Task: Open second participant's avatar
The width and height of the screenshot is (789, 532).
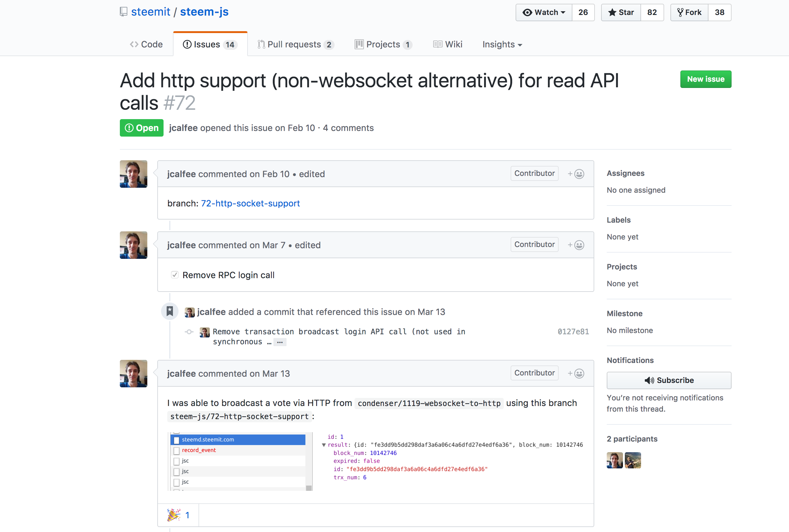Action: click(633, 460)
